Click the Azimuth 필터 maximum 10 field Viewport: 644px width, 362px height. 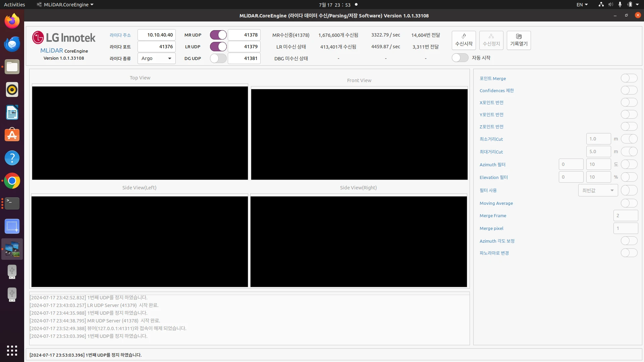598,164
